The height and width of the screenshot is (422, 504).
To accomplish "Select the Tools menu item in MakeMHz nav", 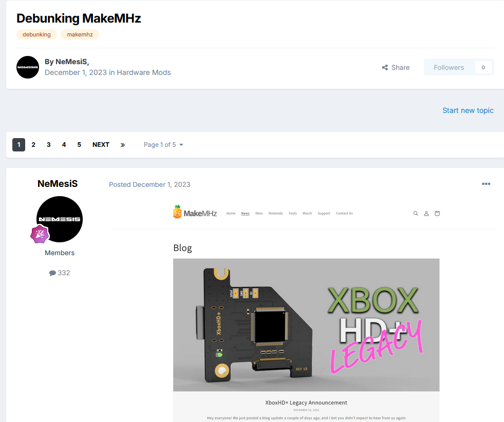I will (292, 213).
